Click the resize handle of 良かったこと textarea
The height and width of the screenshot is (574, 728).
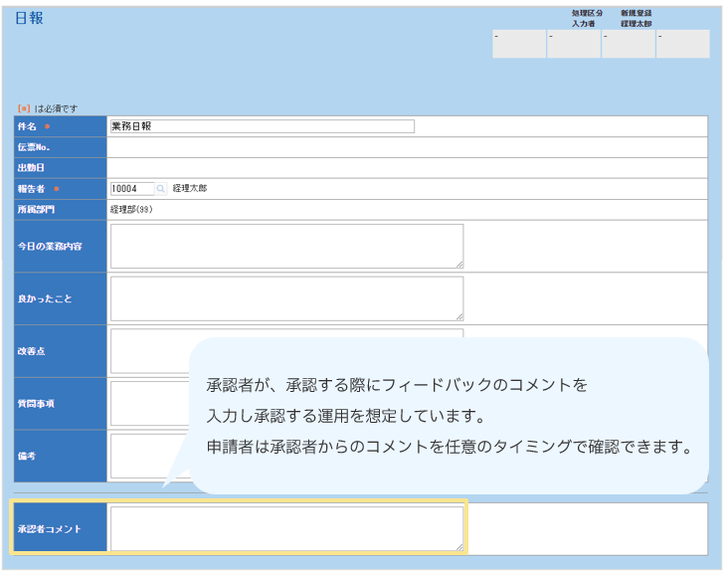point(459,316)
